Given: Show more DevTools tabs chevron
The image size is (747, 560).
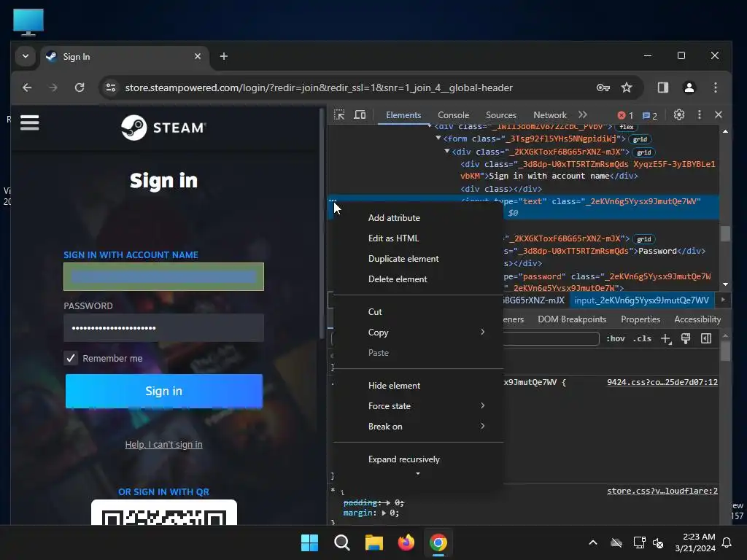Looking at the screenshot, I should coord(583,114).
